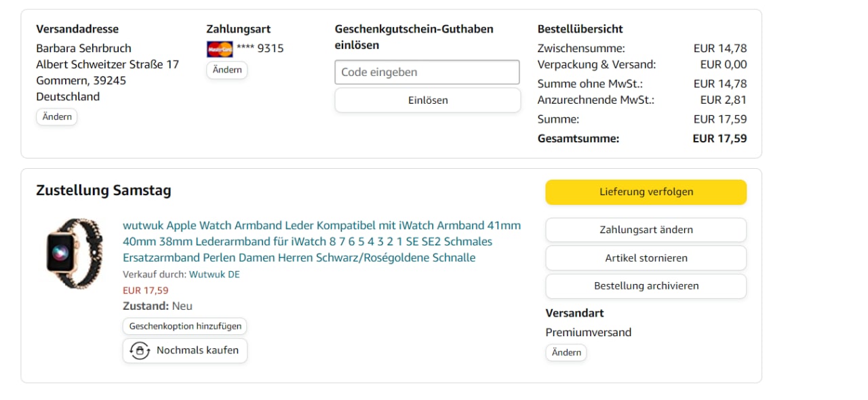Open the Apple Watch band product image
The image size is (868, 400).
click(x=75, y=253)
